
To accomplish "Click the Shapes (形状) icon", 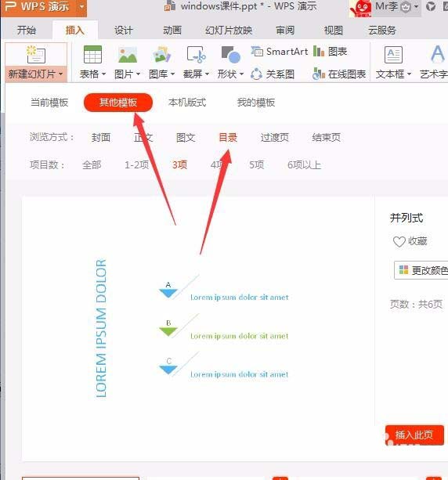I will (231, 55).
